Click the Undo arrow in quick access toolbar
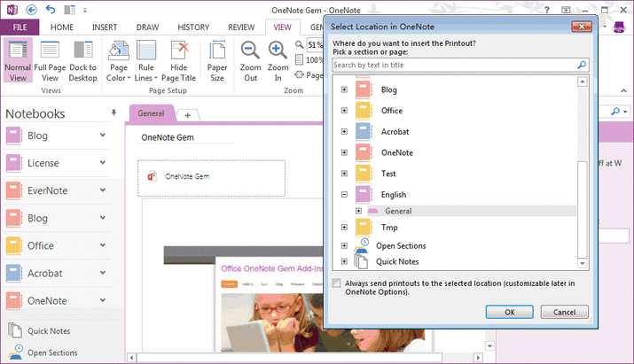Screen dimensions: 634x364 point(51,10)
